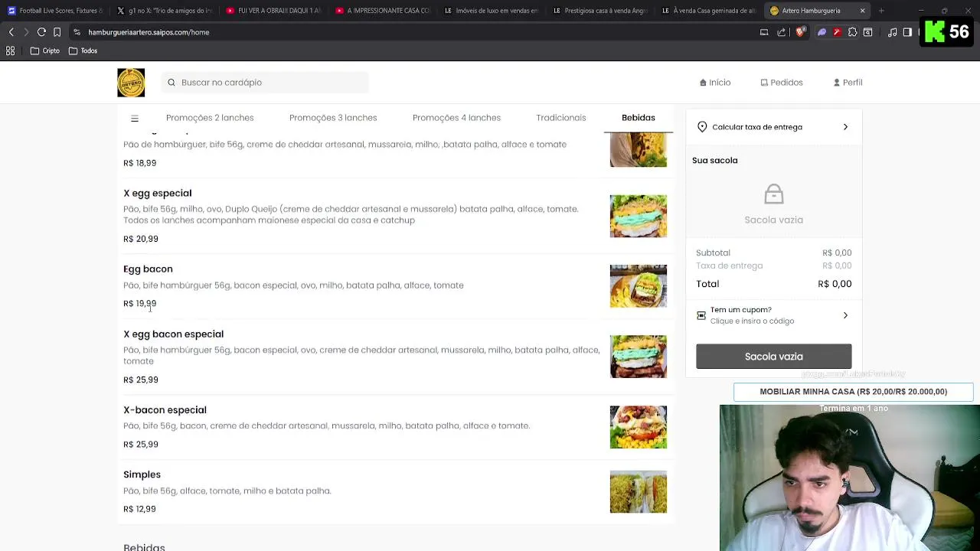Open the X egg especial item
The image size is (980, 551).
pyautogui.click(x=395, y=216)
